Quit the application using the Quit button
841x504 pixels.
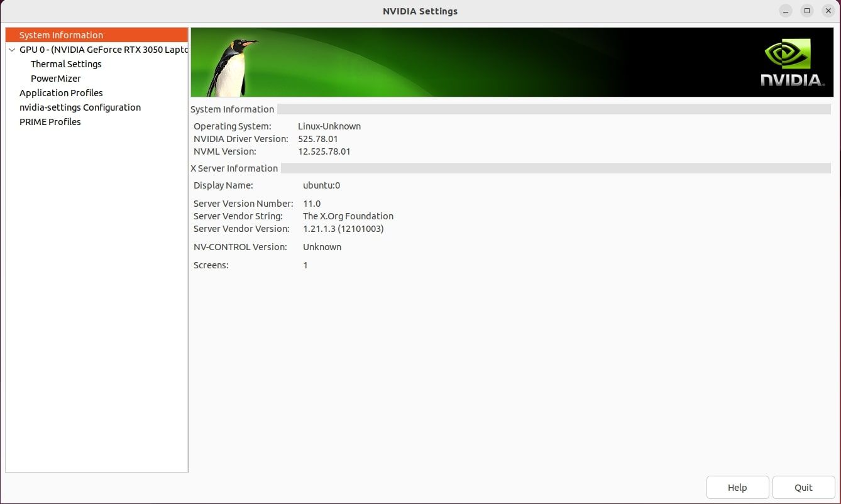(803, 487)
